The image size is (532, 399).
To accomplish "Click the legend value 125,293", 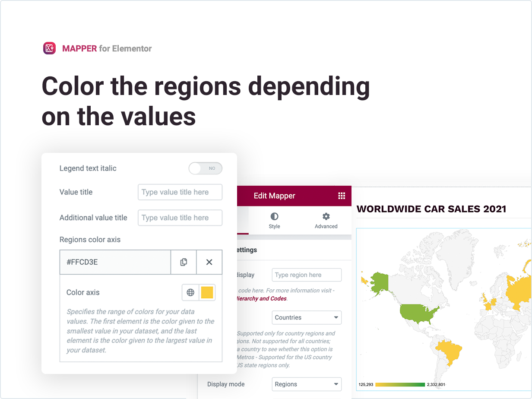I will [366, 384].
